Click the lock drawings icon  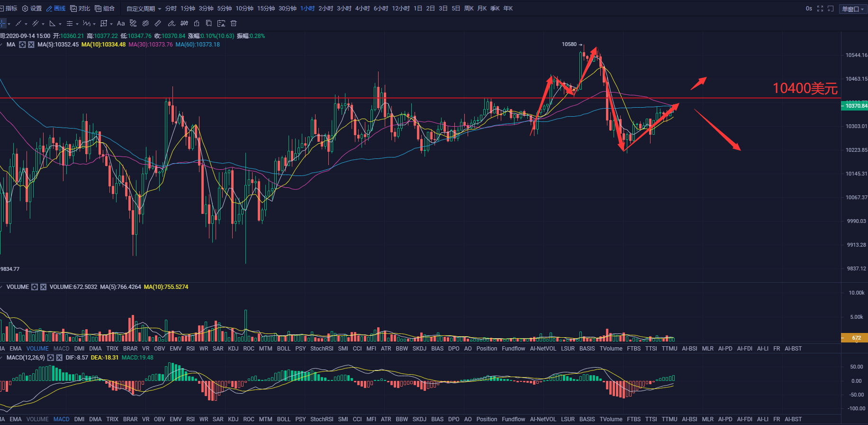(x=197, y=23)
